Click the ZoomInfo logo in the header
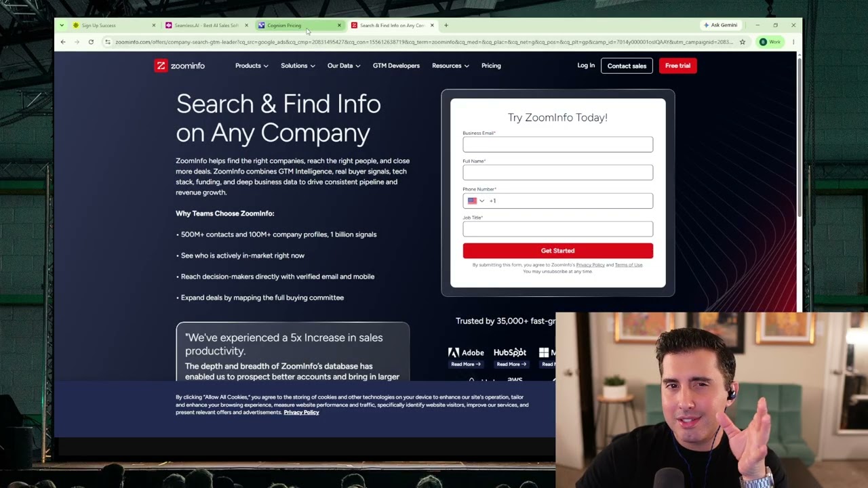The image size is (868, 488). point(180,66)
